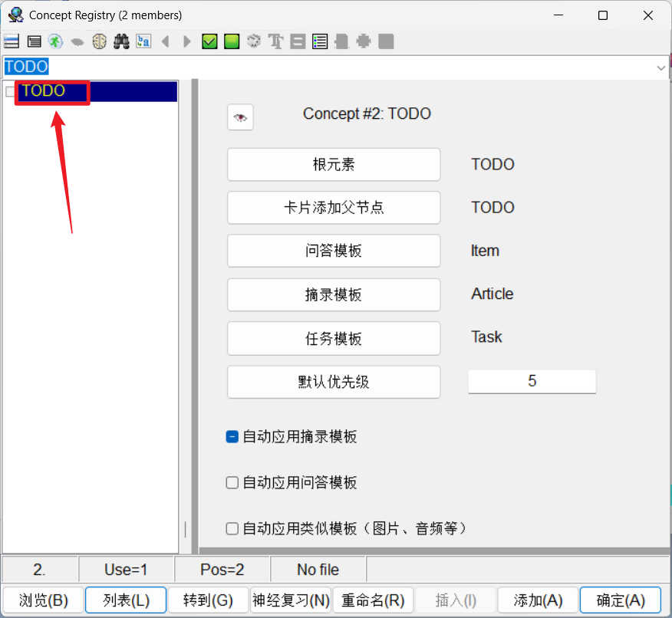Click the colored bullet list icon
The height and width of the screenshot is (618, 672).
point(320,41)
